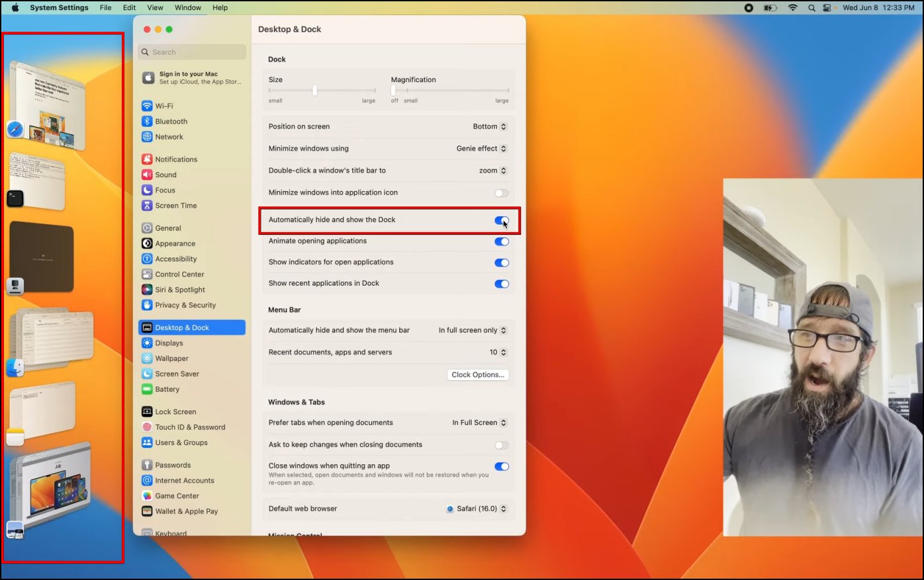The width and height of the screenshot is (924, 580).
Task: Toggle Ask to keep changes when closing documents
Action: (x=502, y=445)
